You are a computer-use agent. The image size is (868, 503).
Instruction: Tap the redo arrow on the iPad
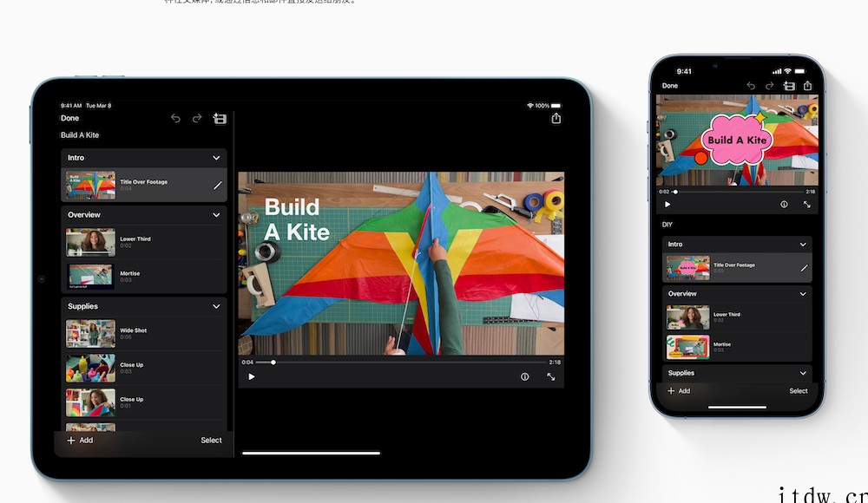click(197, 118)
